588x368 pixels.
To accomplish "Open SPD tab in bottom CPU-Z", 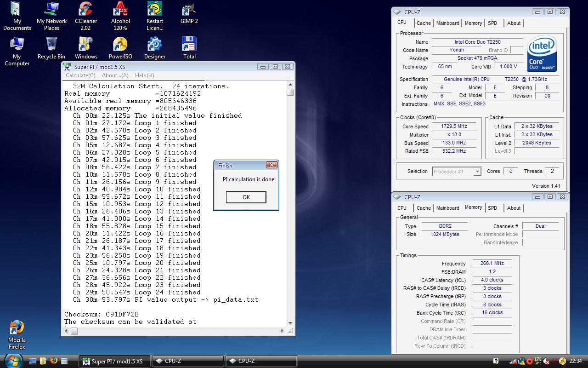I will point(492,208).
